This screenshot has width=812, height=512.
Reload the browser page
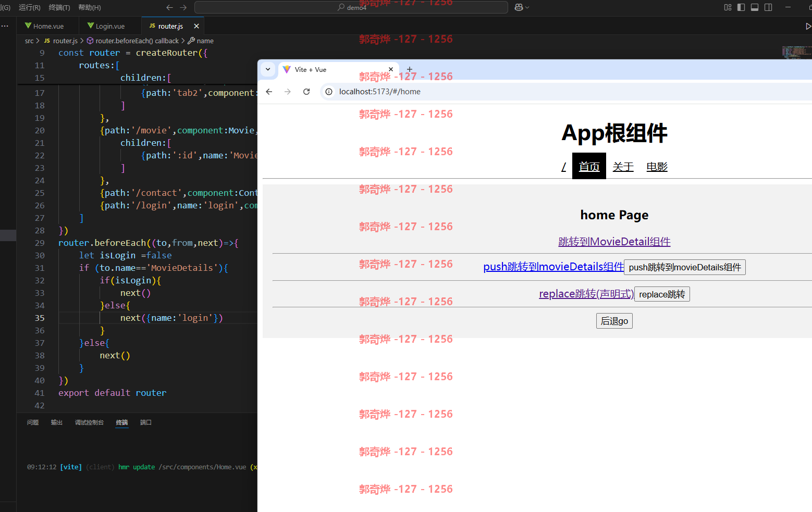[306, 92]
